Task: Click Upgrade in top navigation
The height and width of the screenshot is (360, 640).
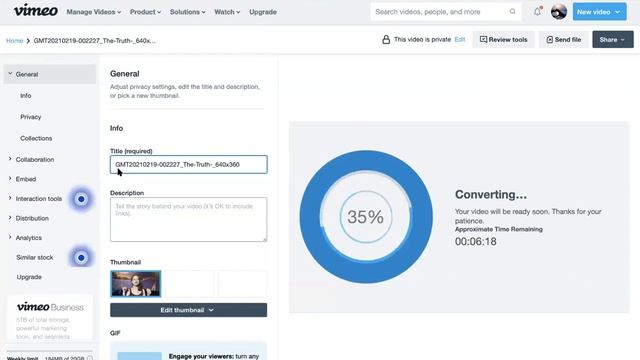Action: pos(263,12)
